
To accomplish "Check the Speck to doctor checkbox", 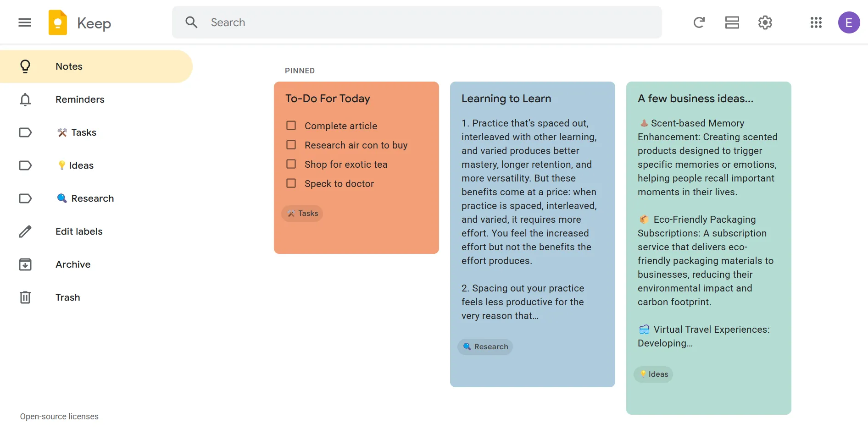I will (x=291, y=183).
